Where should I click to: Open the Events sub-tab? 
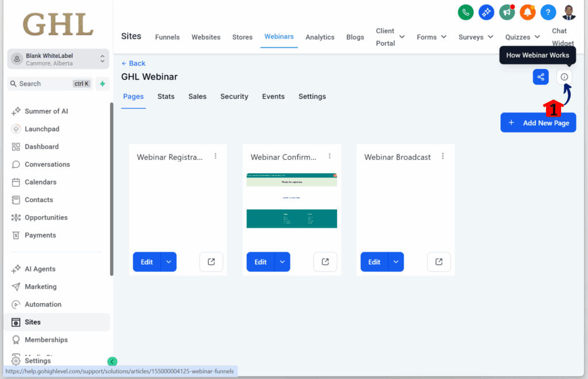273,96
